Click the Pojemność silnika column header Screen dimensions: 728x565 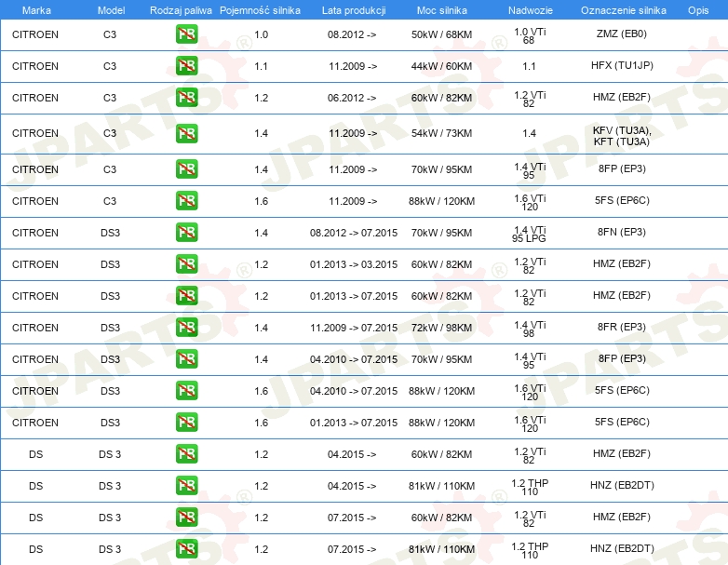pyautogui.click(x=260, y=10)
